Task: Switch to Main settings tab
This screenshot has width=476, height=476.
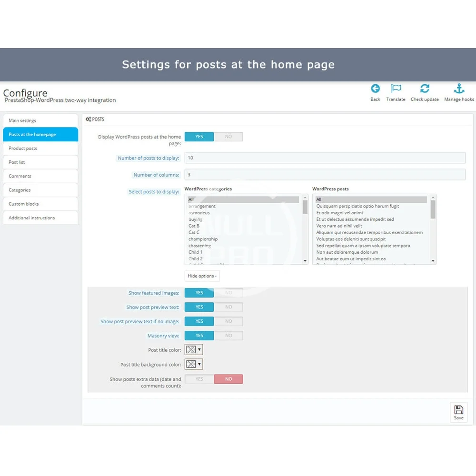Action: [40, 120]
